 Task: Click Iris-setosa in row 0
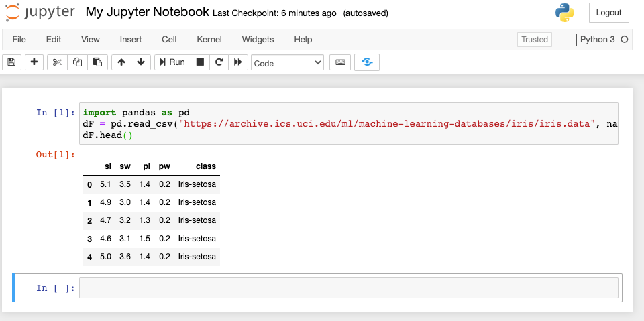197,184
